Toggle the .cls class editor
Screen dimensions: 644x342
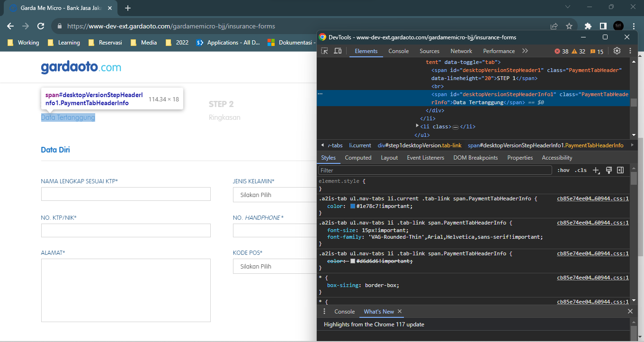(581, 170)
